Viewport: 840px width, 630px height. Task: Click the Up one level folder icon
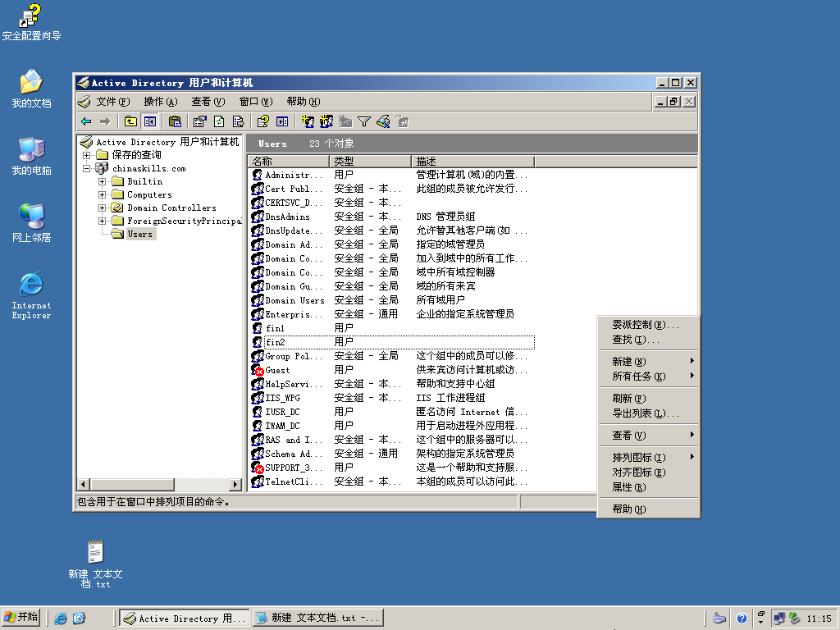[130, 121]
